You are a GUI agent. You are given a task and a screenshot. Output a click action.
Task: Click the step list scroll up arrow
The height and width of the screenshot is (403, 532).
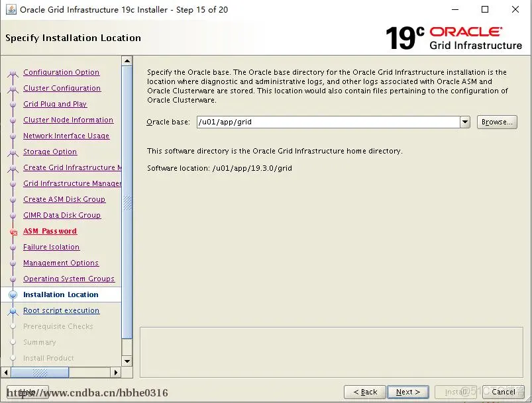click(x=127, y=62)
